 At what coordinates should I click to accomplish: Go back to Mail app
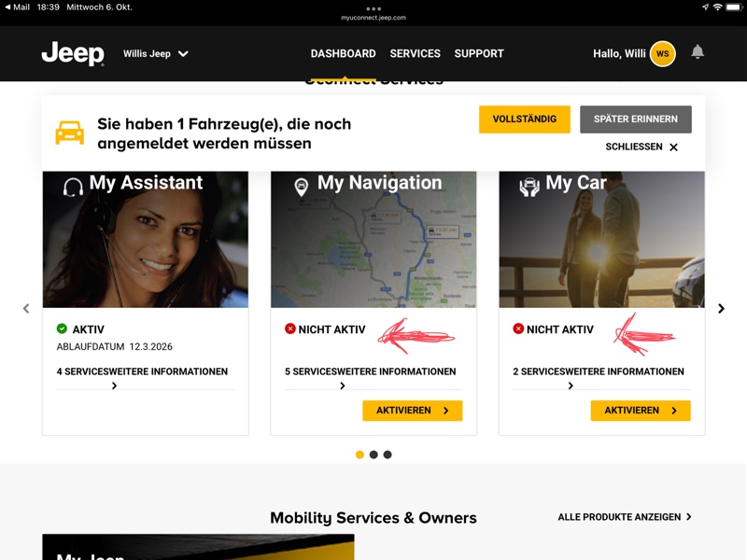[x=17, y=7]
